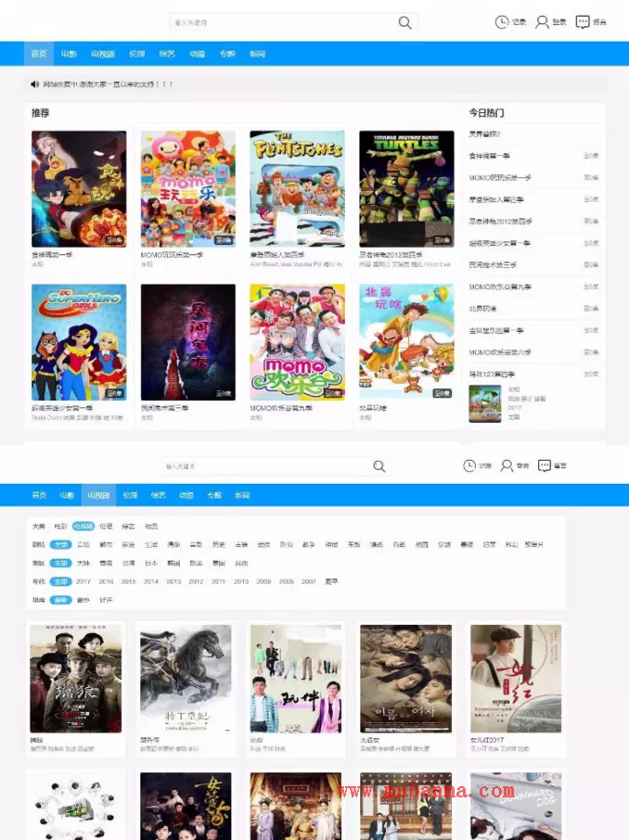Select the 好评 sort option
This screenshot has width=629, height=840.
(107, 600)
